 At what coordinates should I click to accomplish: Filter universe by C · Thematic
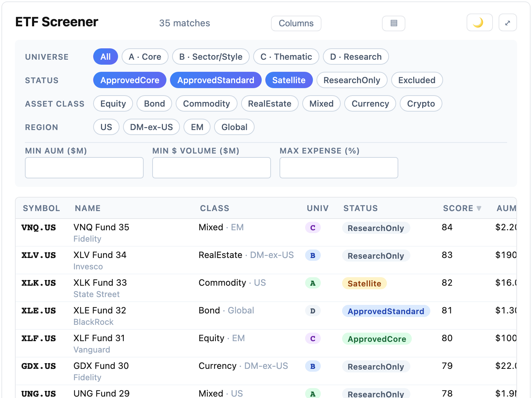[286, 57]
